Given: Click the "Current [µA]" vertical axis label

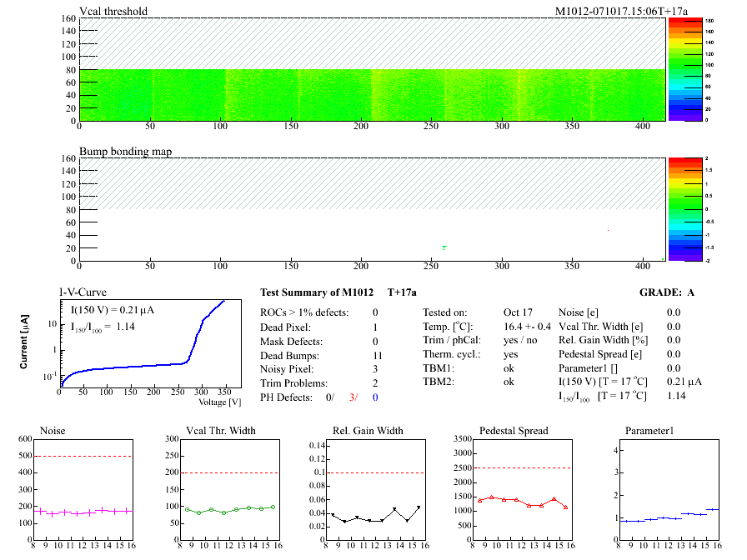Looking at the screenshot, I should 26,342.
